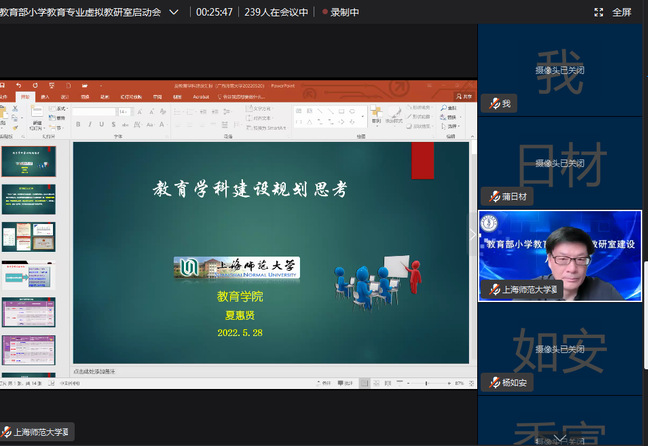648x446 pixels.
Task: Click the Bold icon in PowerPoint ribbon
Action: click(x=76, y=125)
